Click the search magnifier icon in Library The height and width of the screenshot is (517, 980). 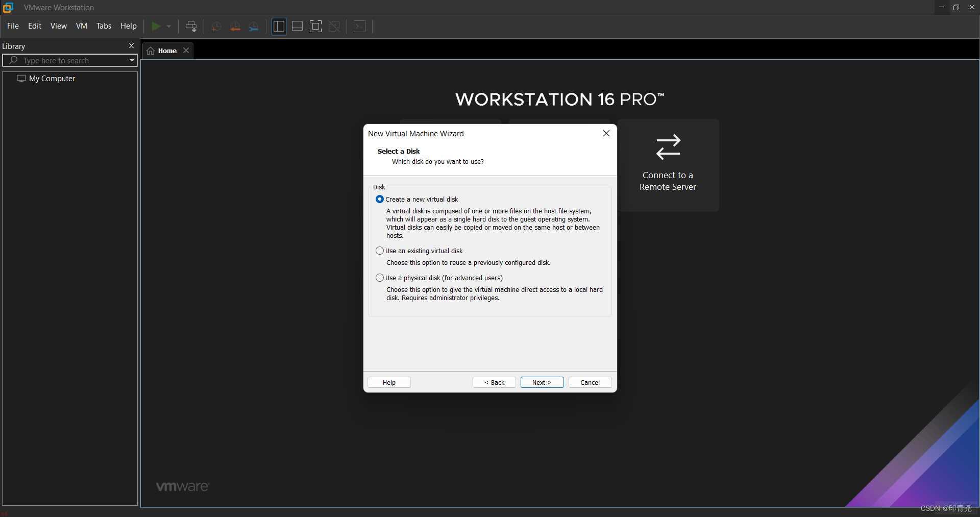pos(14,60)
